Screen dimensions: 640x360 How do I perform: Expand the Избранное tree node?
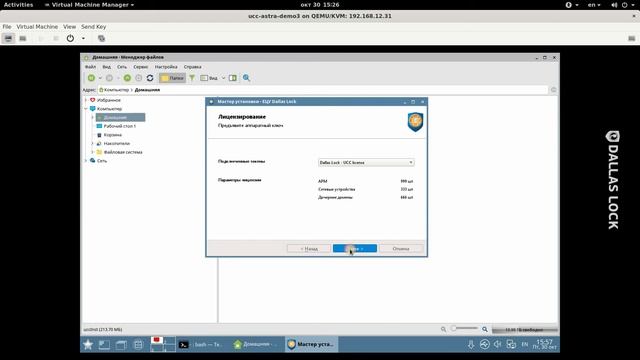point(86,100)
